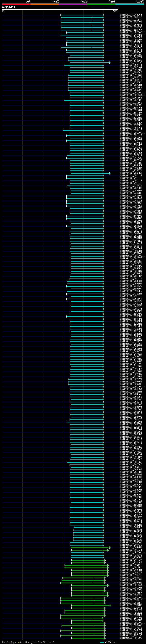Click the =100char scale legend

pos(108,642)
